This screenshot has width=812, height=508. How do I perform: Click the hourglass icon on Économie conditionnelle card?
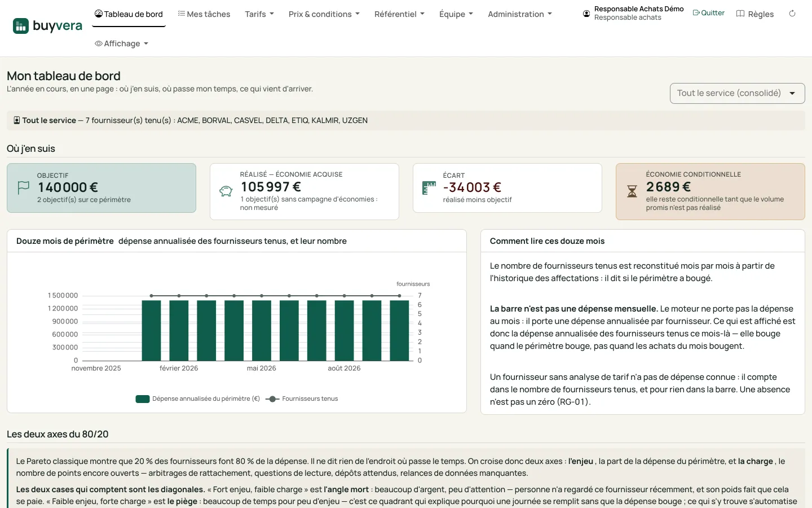(x=632, y=191)
